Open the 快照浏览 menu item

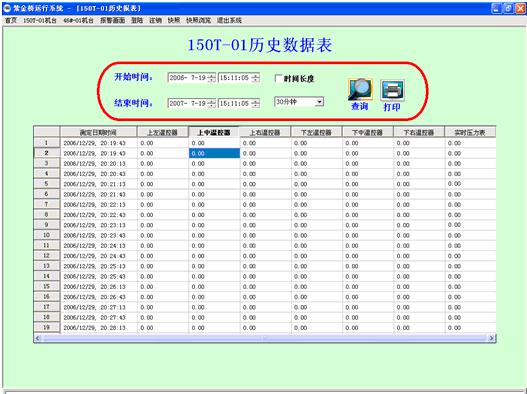[199, 21]
